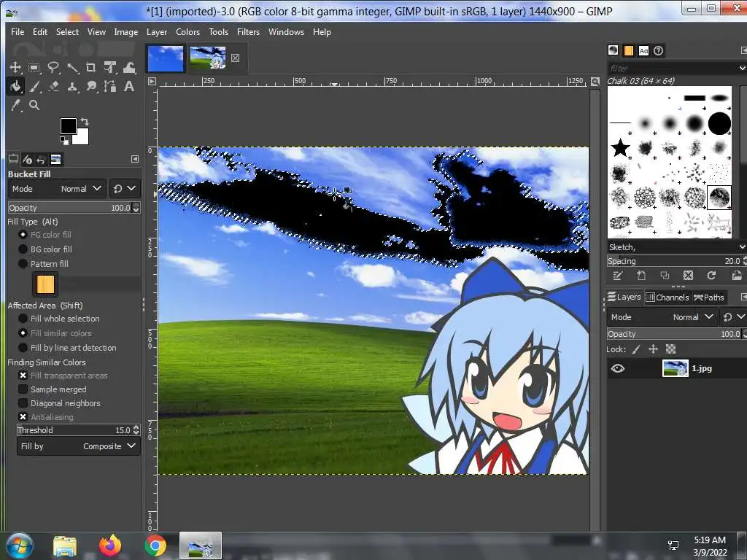The width and height of the screenshot is (747, 560).
Task: Open the Brushes tab in right dock
Action: coord(614,50)
